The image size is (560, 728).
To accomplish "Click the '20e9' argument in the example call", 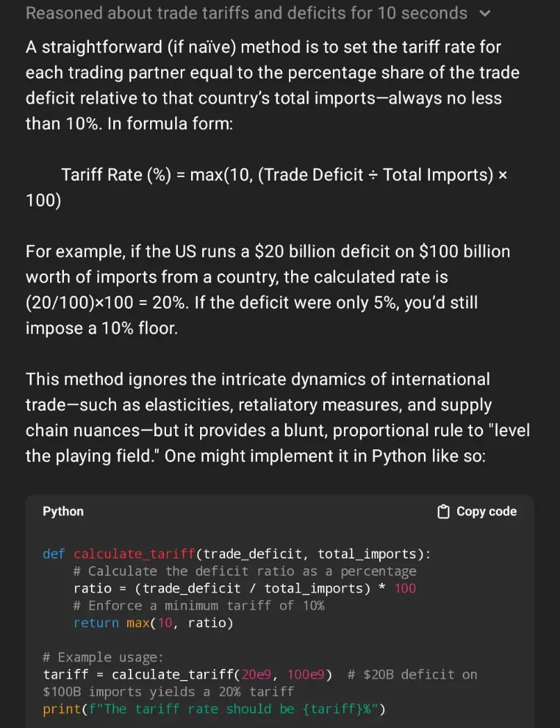I will pyautogui.click(x=256, y=674).
